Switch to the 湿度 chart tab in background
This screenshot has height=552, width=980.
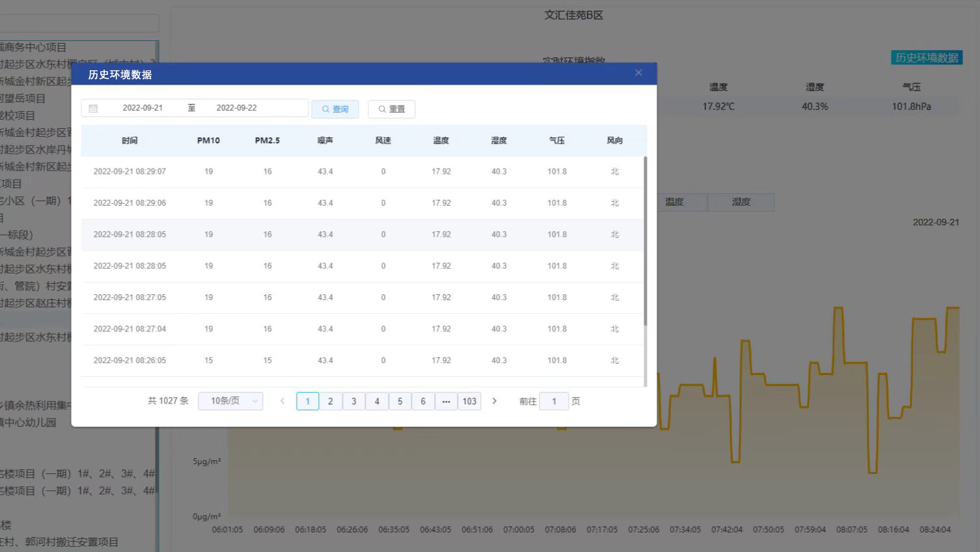(741, 202)
